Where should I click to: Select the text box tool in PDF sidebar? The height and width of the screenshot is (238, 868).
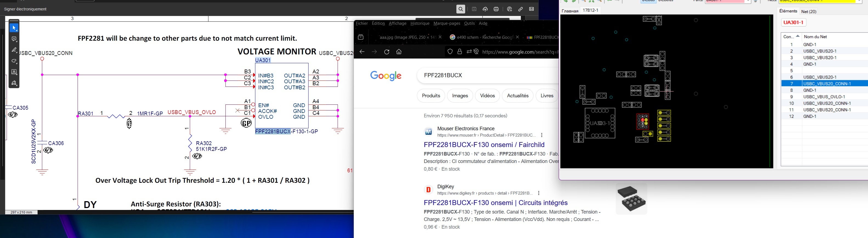click(x=14, y=72)
